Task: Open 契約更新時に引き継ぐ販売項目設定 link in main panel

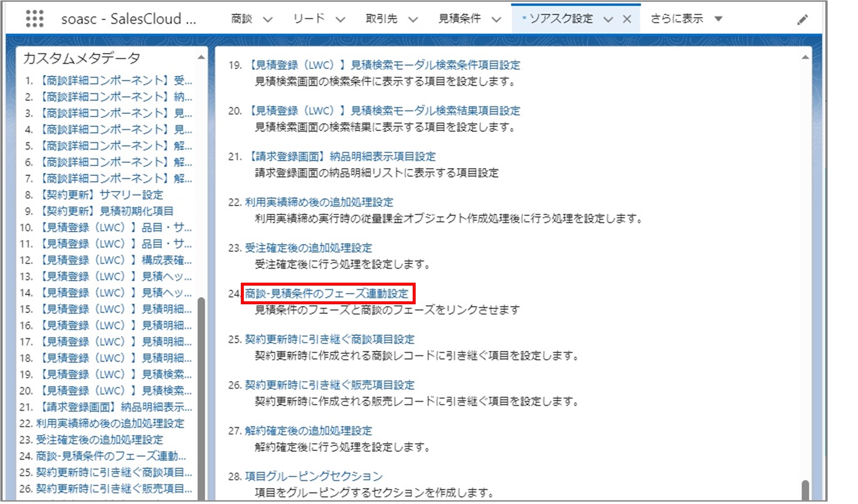Action: pyautogui.click(x=329, y=385)
